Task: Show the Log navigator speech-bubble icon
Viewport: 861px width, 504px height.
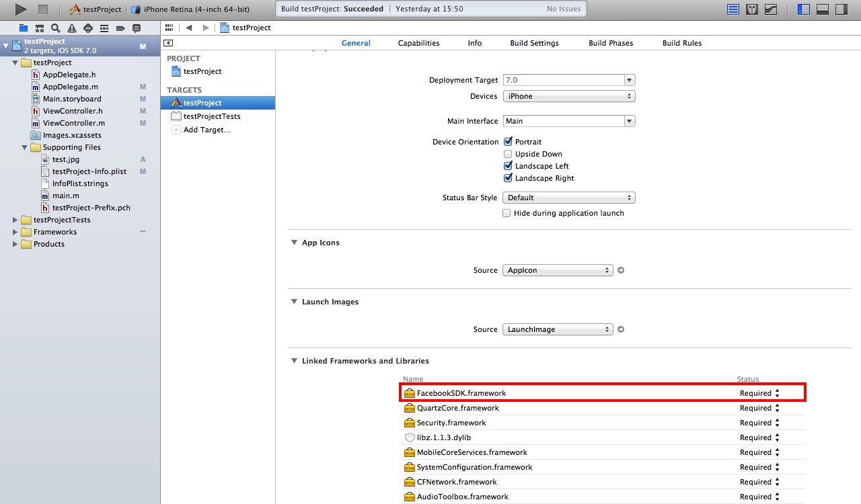Action: pos(137,28)
